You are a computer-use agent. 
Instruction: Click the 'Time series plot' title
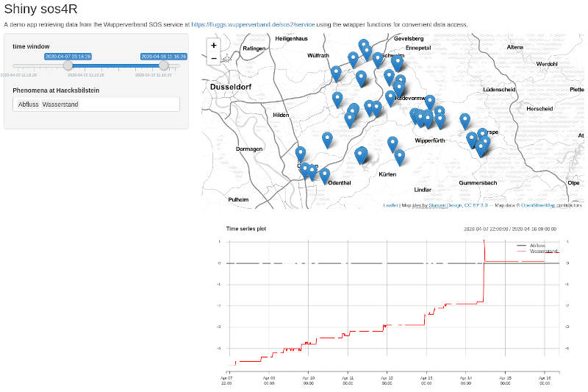[x=246, y=229]
